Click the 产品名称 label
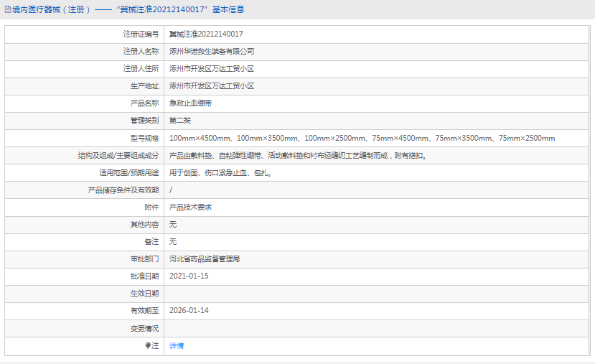Viewport: 595px width, 364px height. (x=144, y=103)
